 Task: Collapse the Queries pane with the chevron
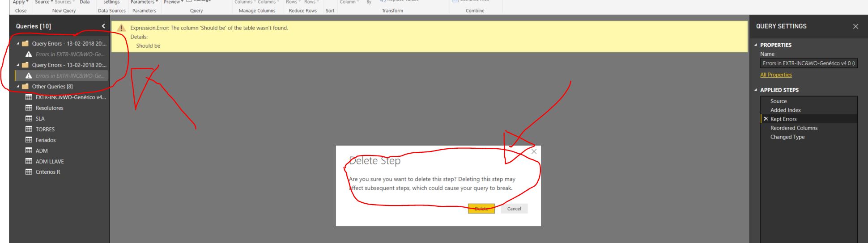coord(103,26)
